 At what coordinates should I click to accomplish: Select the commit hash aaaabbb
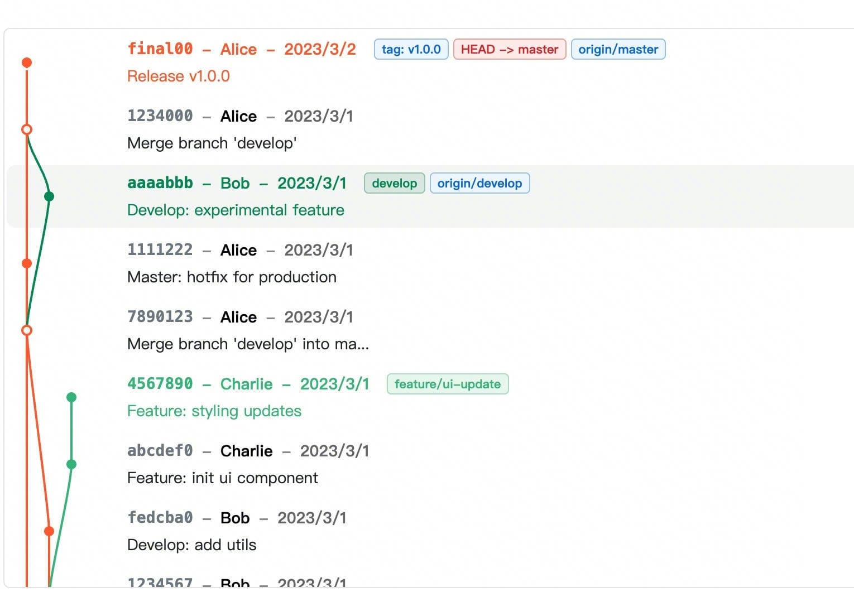pos(160,183)
